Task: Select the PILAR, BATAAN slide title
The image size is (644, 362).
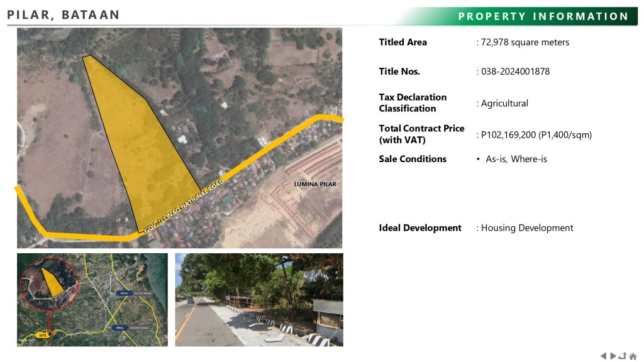Action: point(64,14)
